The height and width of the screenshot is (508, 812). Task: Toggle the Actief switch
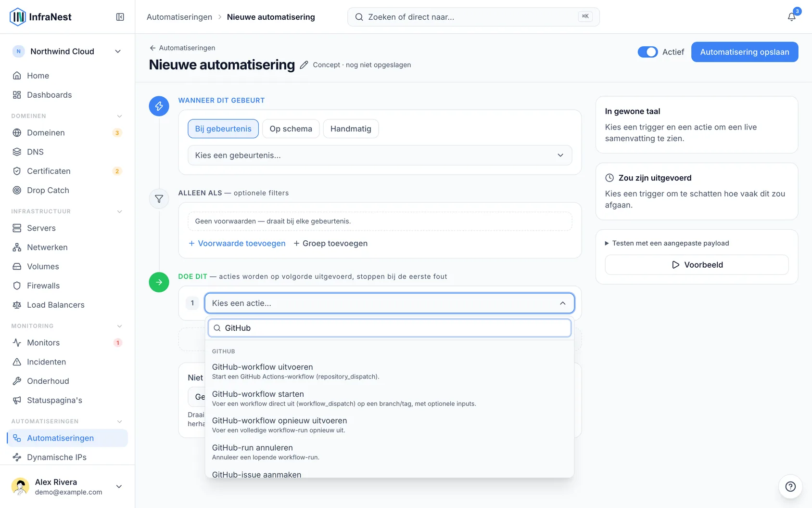click(647, 52)
